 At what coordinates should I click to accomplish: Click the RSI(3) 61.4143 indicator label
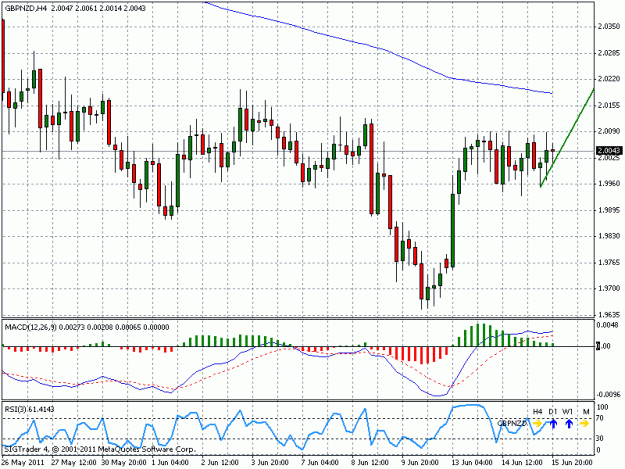coord(29,409)
